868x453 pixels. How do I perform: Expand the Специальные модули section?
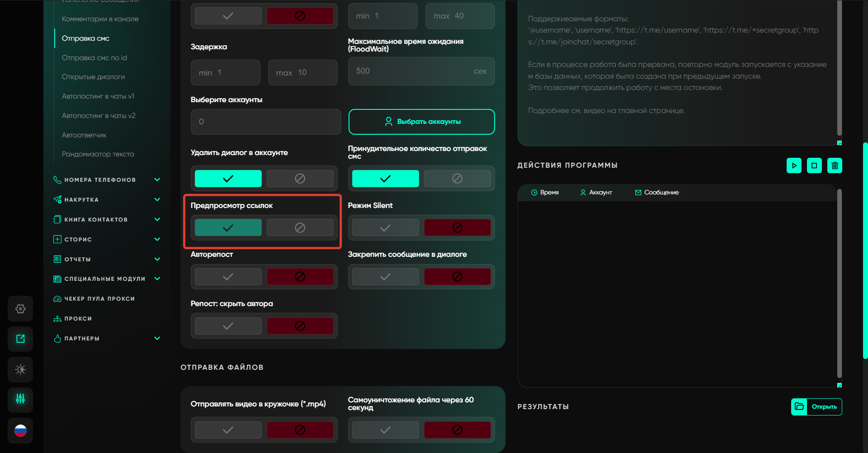[x=157, y=279]
